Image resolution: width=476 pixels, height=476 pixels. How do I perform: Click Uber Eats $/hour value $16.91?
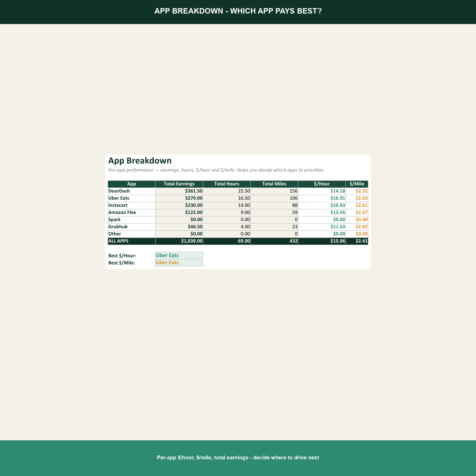[322, 198]
